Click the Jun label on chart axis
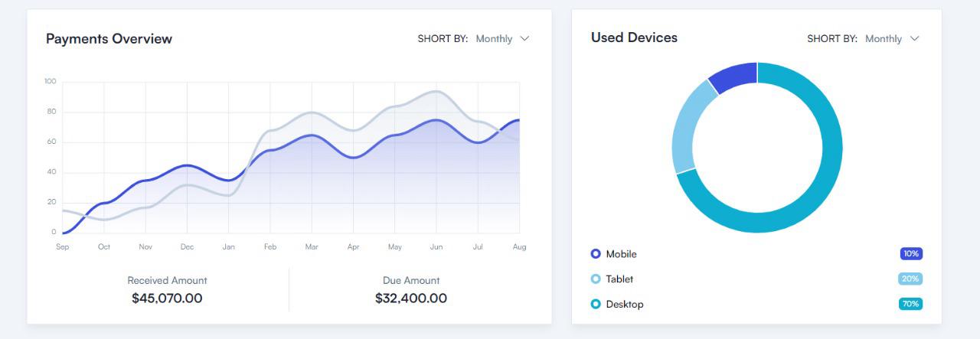 (x=436, y=247)
